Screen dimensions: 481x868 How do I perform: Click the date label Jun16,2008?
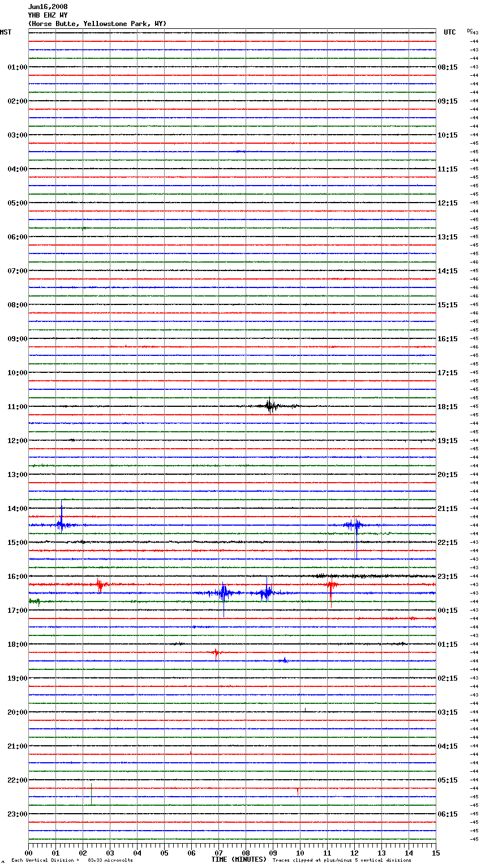pyautogui.click(x=48, y=7)
